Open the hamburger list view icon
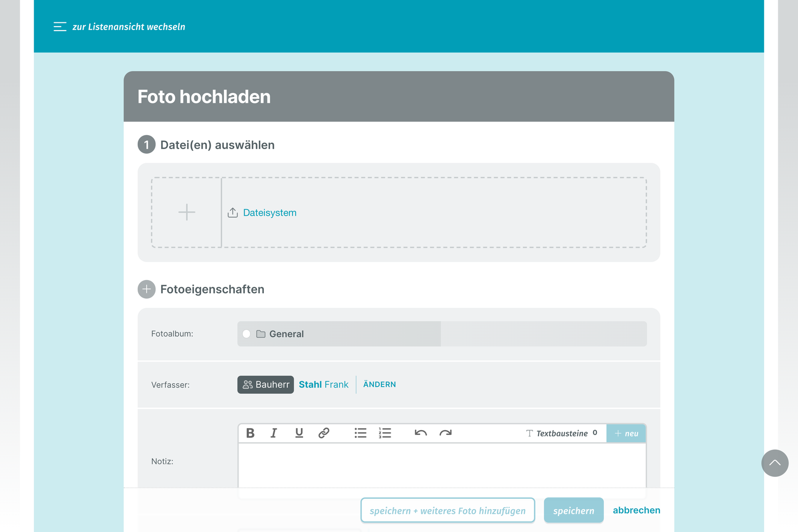Image resolution: width=798 pixels, height=532 pixels. pos(60,26)
